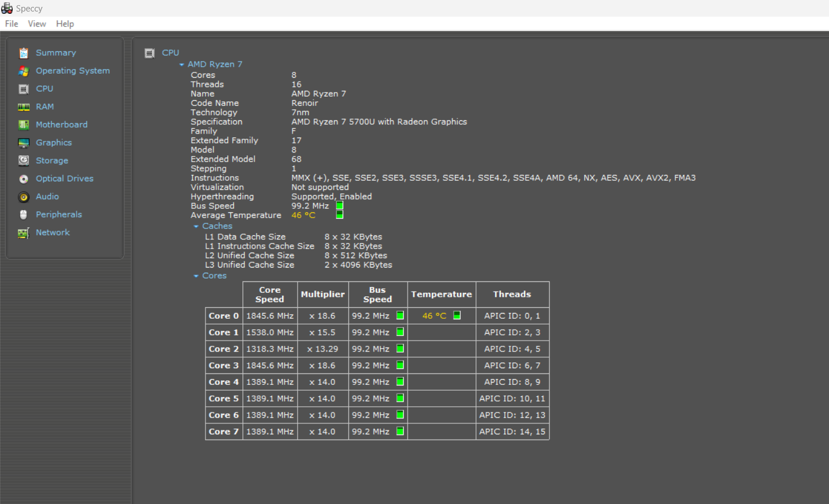Open the Graphics section
829x504 pixels.
click(x=54, y=143)
